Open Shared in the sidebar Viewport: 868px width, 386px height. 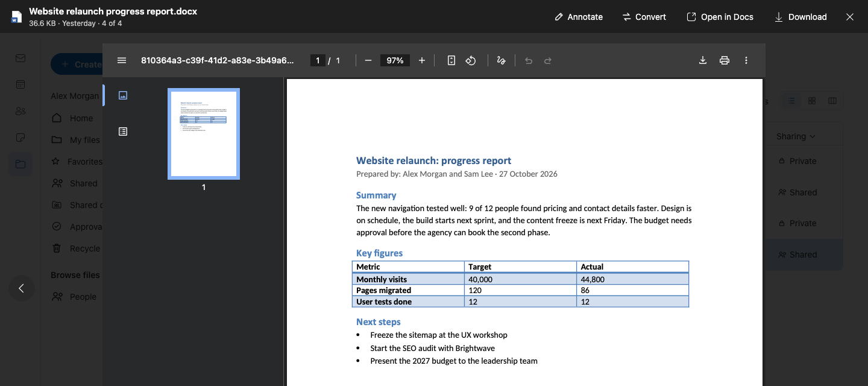pos(74,183)
